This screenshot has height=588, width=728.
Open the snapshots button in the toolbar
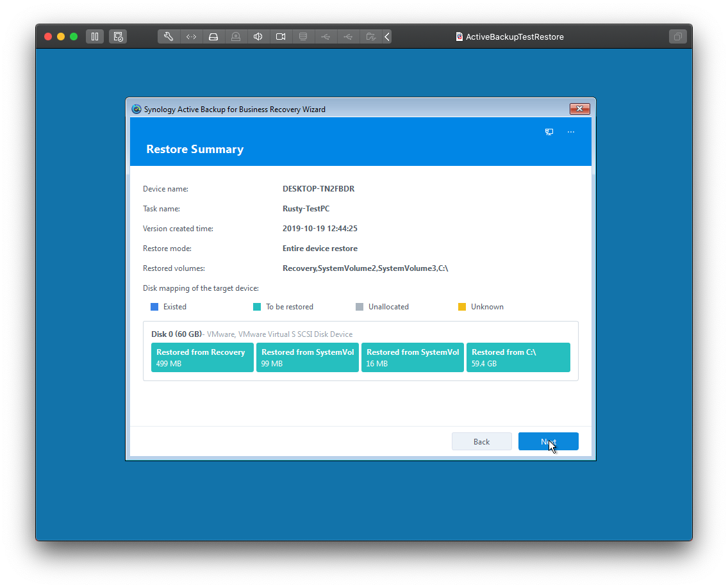[x=118, y=37]
